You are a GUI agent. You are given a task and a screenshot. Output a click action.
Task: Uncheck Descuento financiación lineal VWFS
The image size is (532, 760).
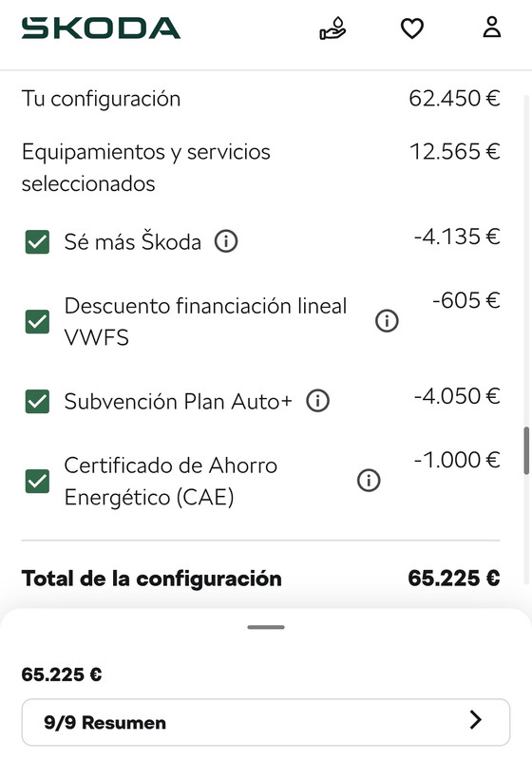click(x=37, y=321)
